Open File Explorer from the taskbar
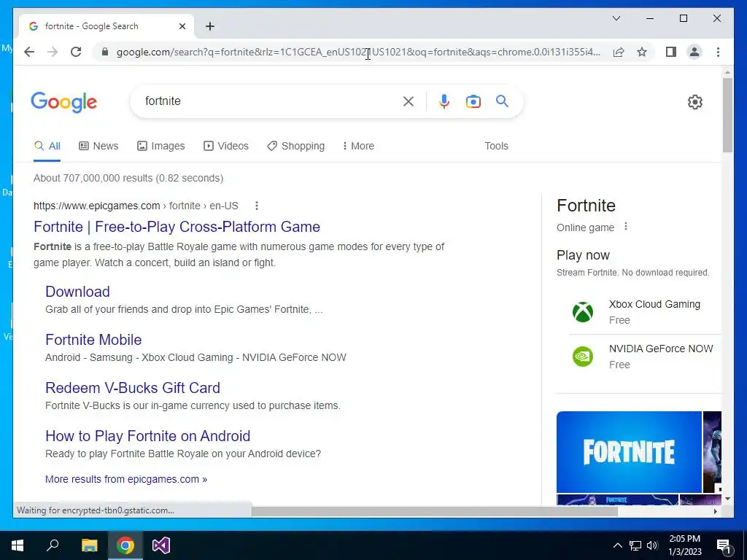This screenshot has width=747, height=560. (x=89, y=545)
